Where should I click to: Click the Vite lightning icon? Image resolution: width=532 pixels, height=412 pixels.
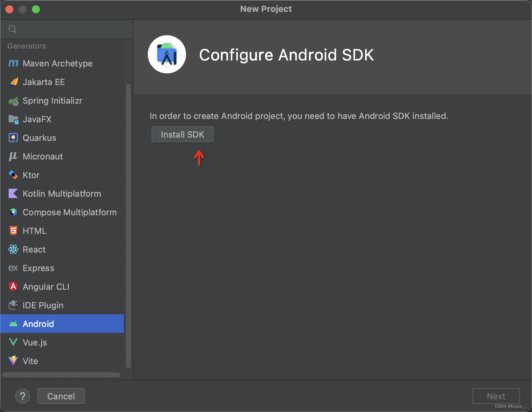tap(13, 361)
